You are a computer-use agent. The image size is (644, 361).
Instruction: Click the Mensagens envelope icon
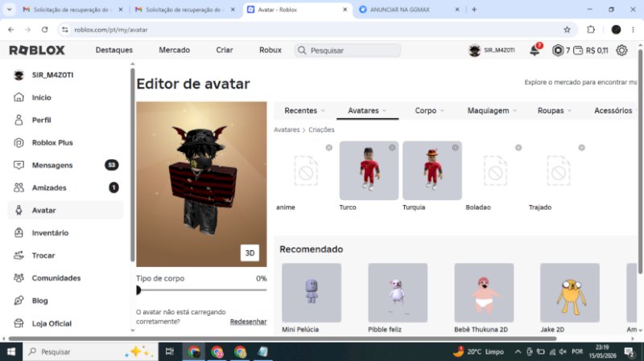click(19, 165)
